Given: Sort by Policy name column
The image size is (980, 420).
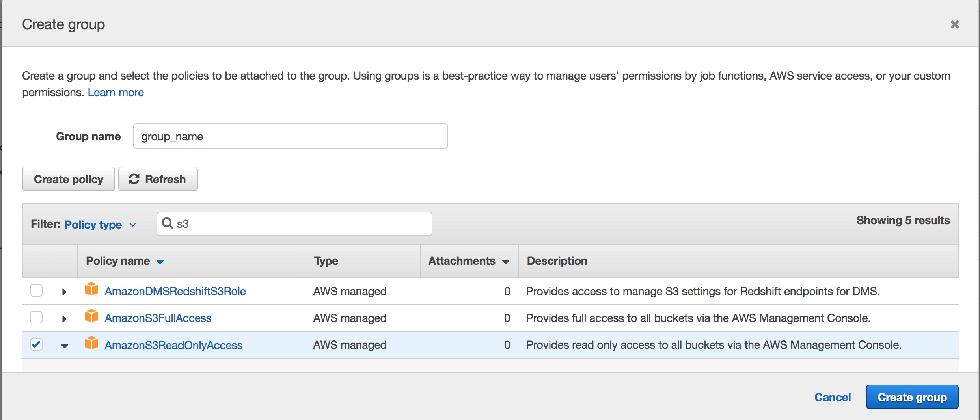Looking at the screenshot, I should coord(125,261).
